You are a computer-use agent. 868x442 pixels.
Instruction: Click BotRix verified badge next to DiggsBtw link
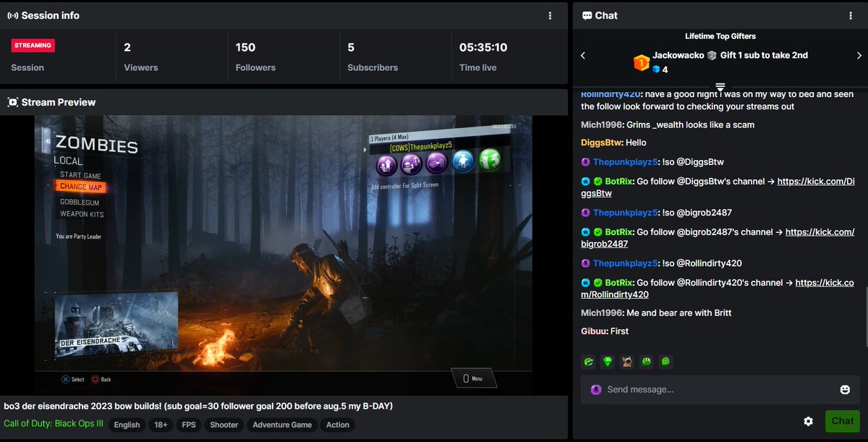(x=598, y=182)
